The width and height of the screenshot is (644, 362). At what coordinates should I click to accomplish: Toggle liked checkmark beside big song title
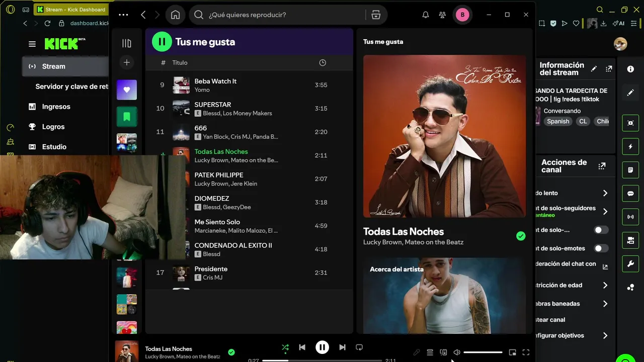click(521, 236)
